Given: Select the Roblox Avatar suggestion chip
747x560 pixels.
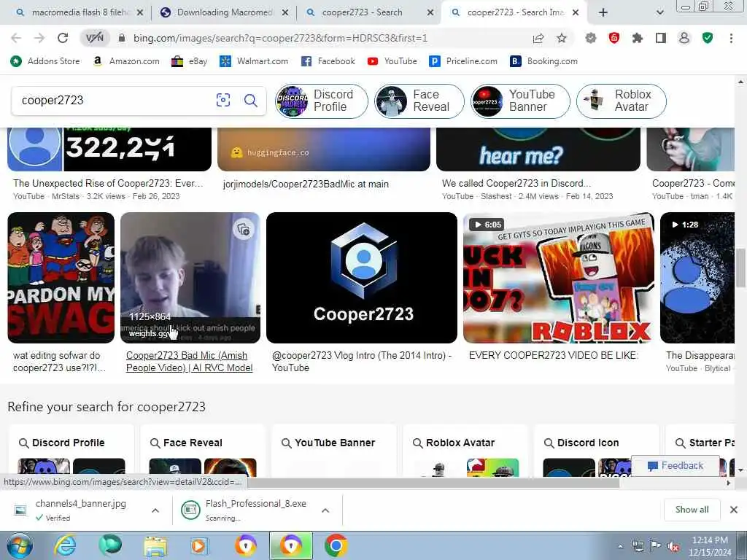Looking at the screenshot, I should 622,101.
